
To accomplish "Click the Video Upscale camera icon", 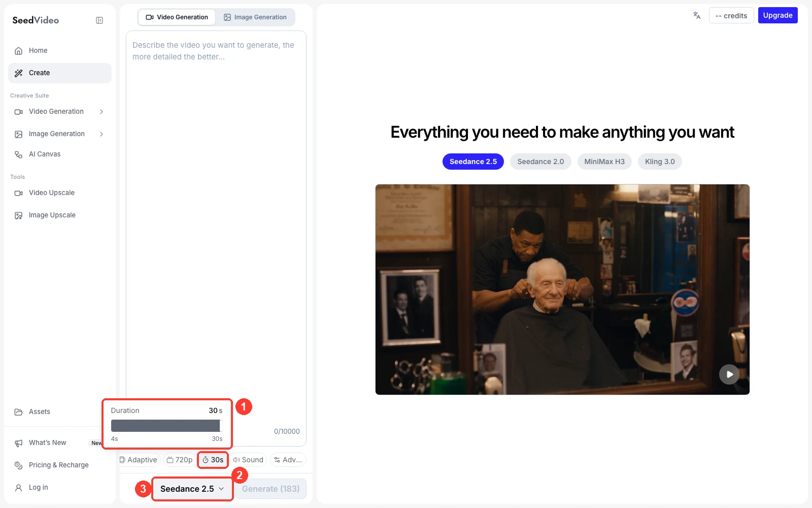I will click(x=19, y=193).
